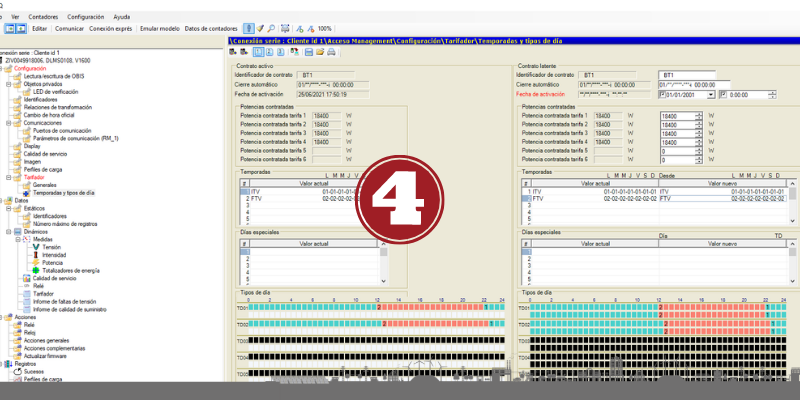Open Cambio de hora oficial node

49,115
